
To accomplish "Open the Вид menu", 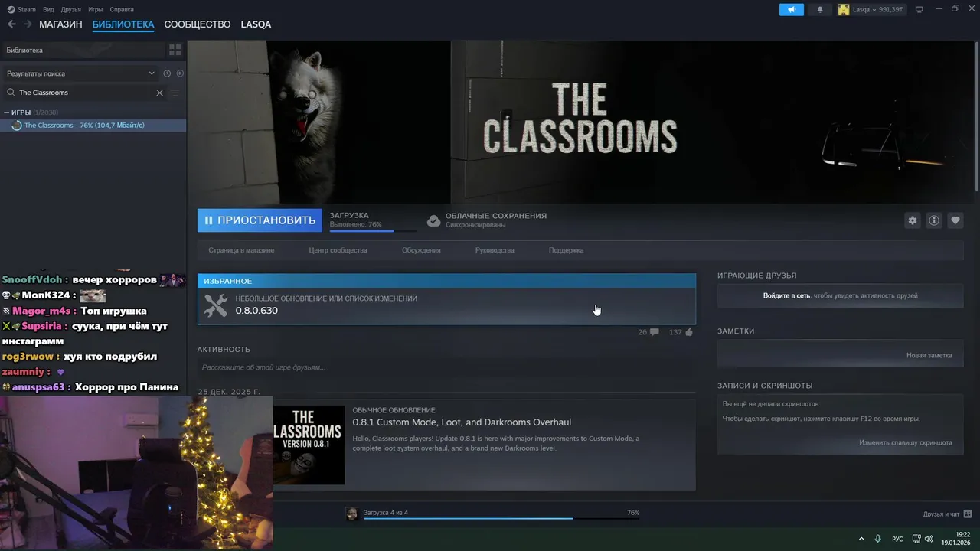I will pos(48,9).
